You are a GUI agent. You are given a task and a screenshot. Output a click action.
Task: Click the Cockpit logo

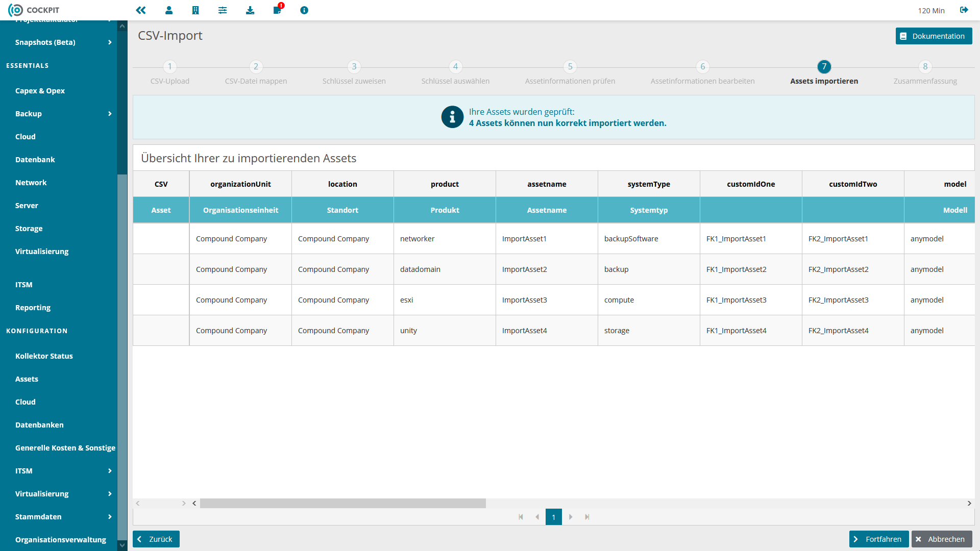tap(34, 10)
